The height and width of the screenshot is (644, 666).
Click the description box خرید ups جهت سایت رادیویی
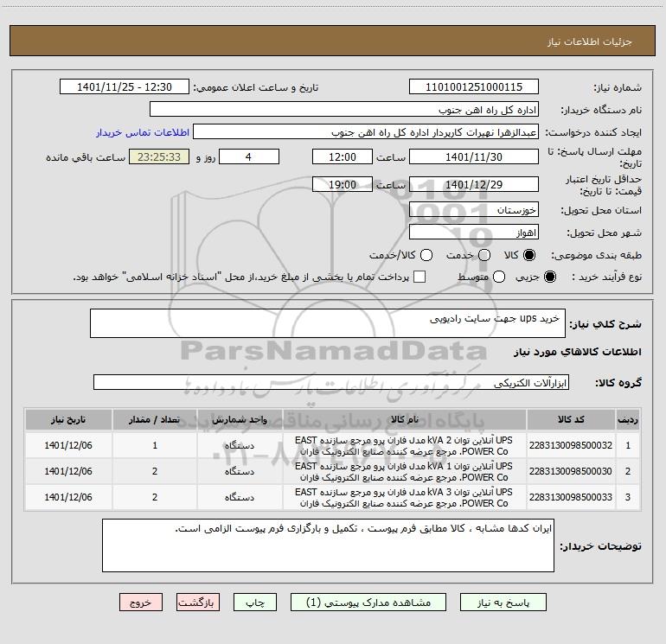point(328,323)
